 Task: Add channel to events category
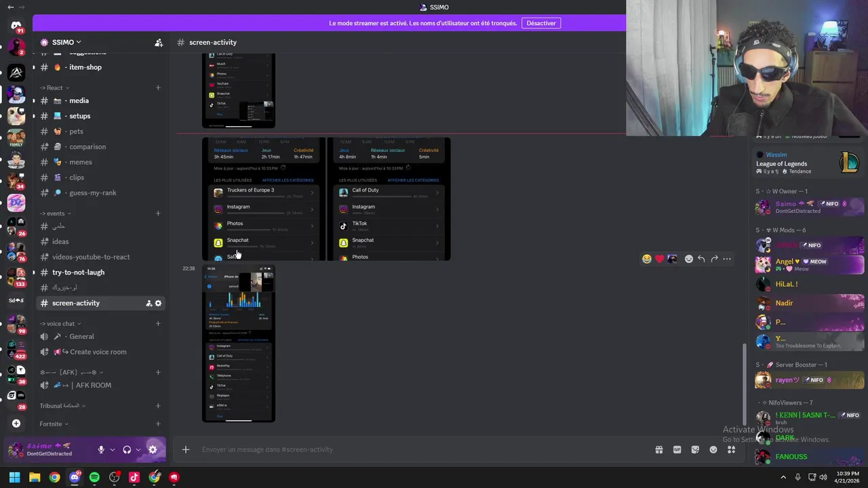point(158,213)
